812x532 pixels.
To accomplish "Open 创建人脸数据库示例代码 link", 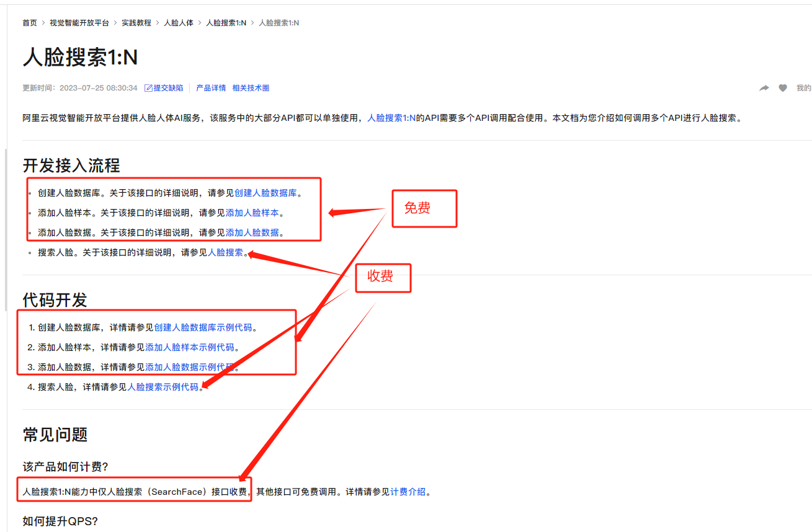I will click(203, 327).
